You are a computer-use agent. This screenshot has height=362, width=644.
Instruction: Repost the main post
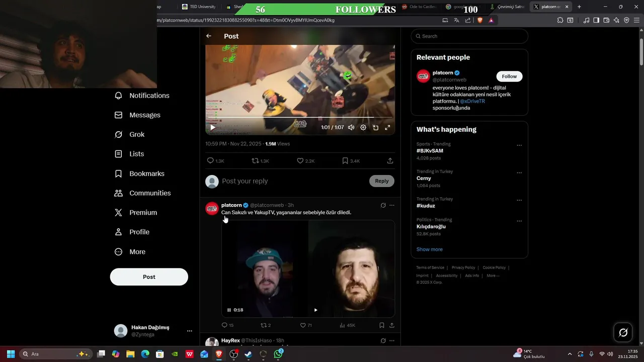pos(261,161)
